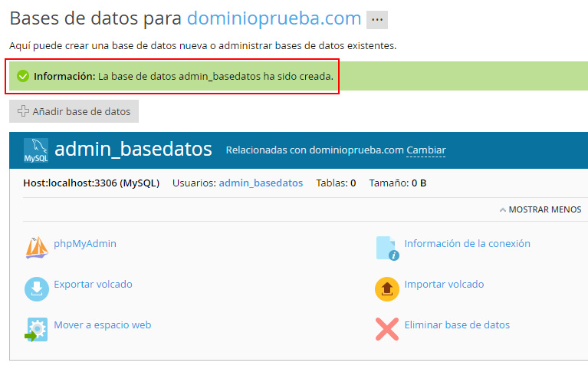Click the Tamaño: 0 B value
This screenshot has width=588, height=369.
tap(398, 183)
